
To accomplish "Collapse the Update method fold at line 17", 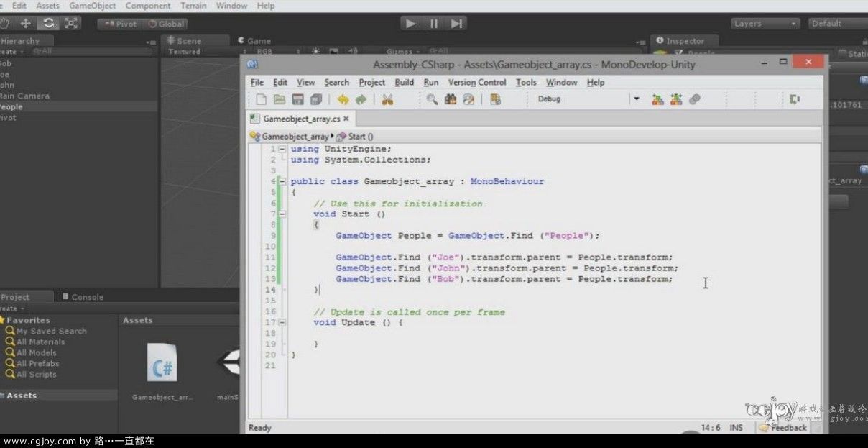I will (x=282, y=322).
